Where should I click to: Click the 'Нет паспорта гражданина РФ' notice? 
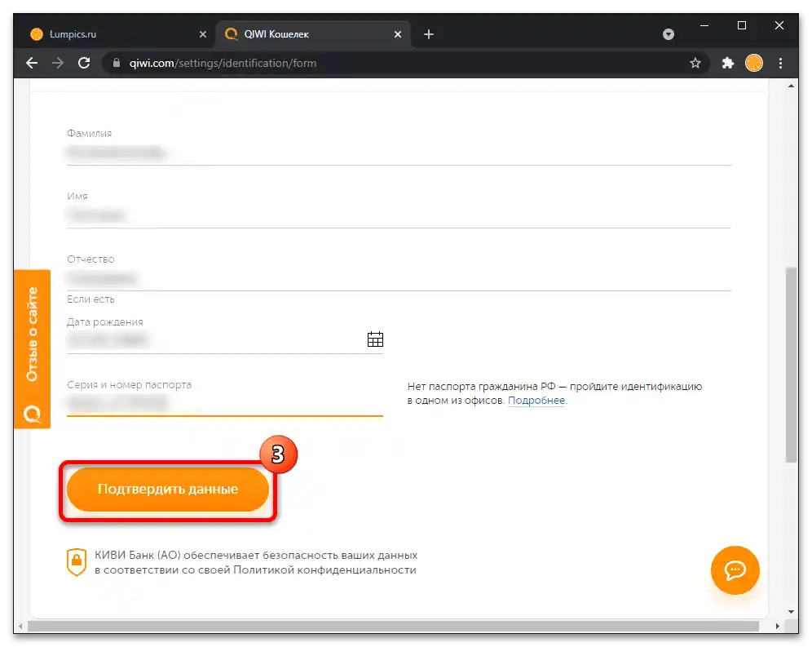coord(554,393)
